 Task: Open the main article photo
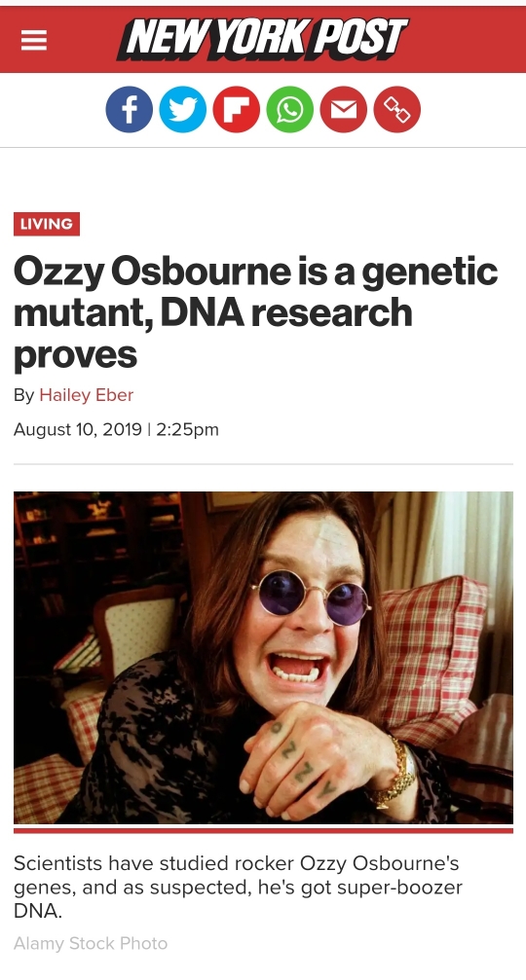(263, 658)
